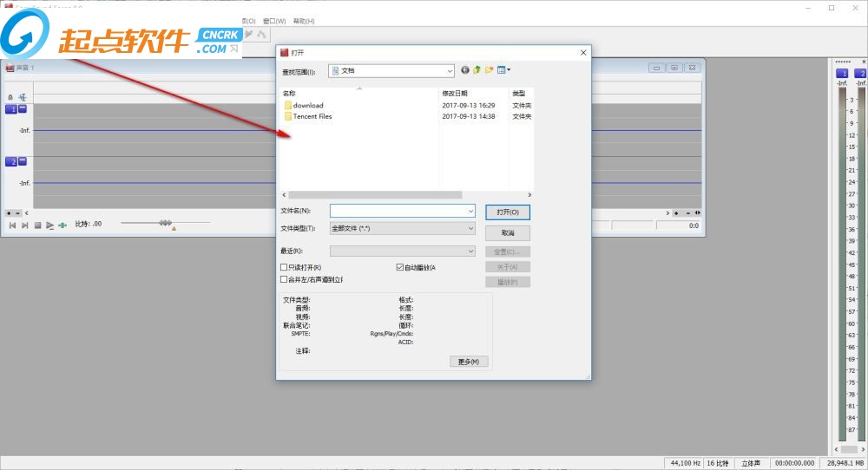The width and height of the screenshot is (868, 470).
Task: Expand the file name combo box arrow
Action: pos(470,211)
